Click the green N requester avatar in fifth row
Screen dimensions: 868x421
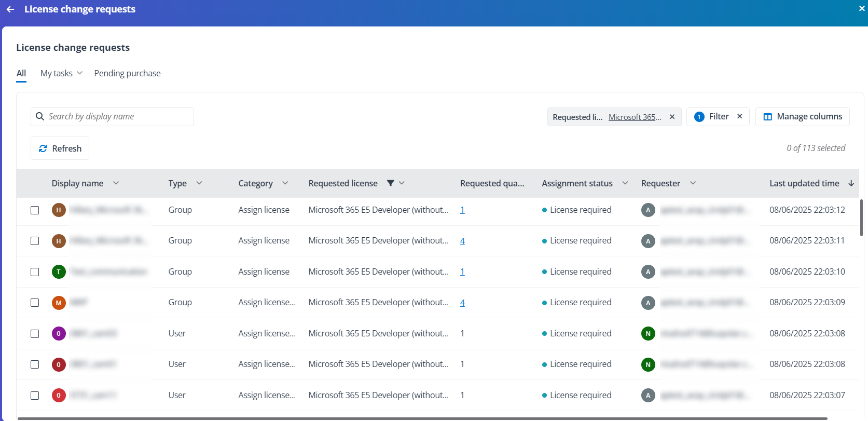(647, 333)
